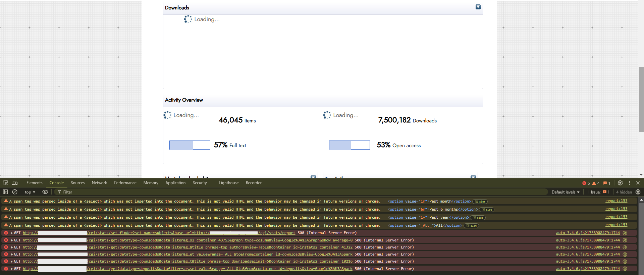Open console settings gear next to hidden count

pyautogui.click(x=638, y=192)
